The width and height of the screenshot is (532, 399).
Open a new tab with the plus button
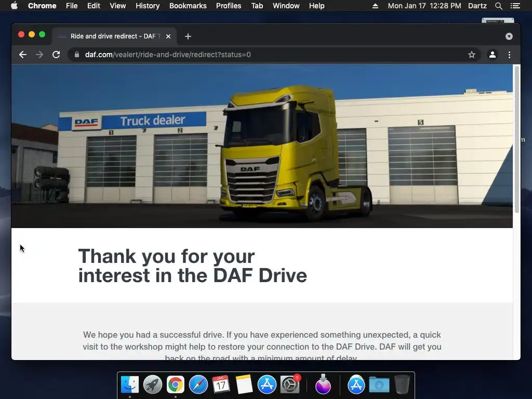point(188,36)
